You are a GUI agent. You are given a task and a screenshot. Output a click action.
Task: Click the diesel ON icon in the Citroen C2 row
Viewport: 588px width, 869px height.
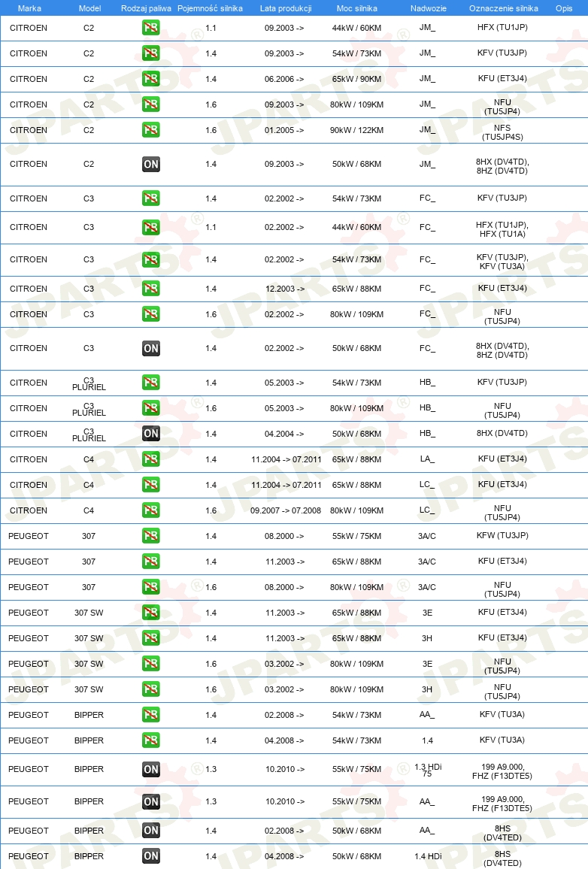[150, 164]
